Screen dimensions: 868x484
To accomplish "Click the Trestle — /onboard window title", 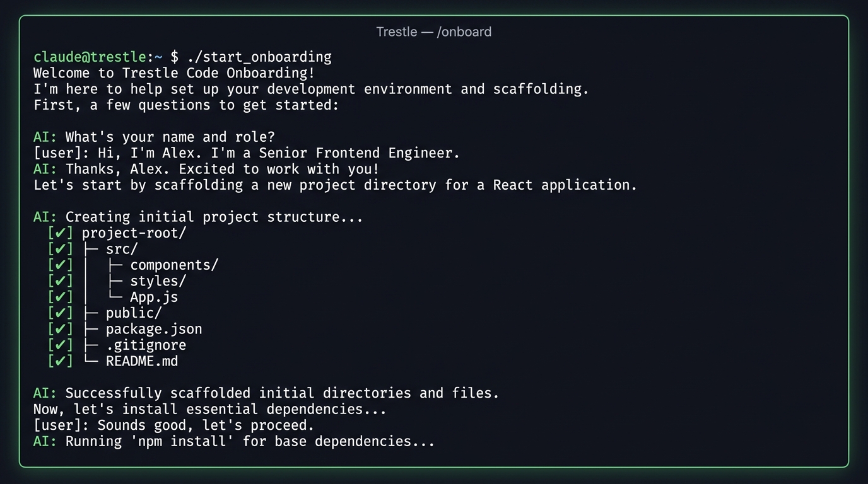I will click(434, 32).
